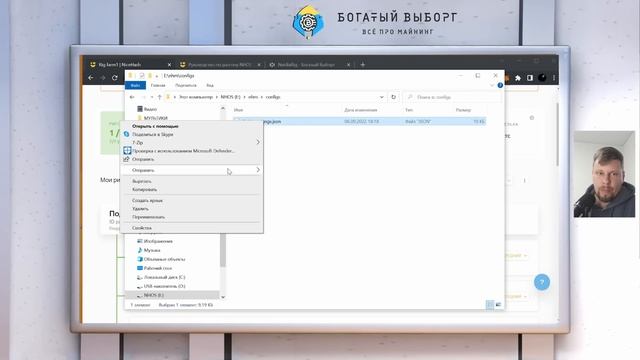Toggle Chrome side panel icon
This screenshot has height=360, width=640.
(x=530, y=78)
